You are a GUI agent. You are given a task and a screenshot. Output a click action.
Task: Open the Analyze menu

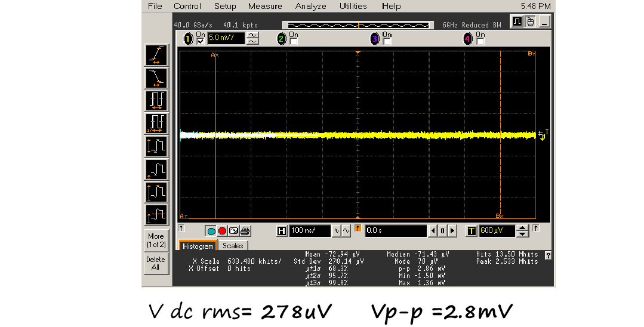pos(310,6)
